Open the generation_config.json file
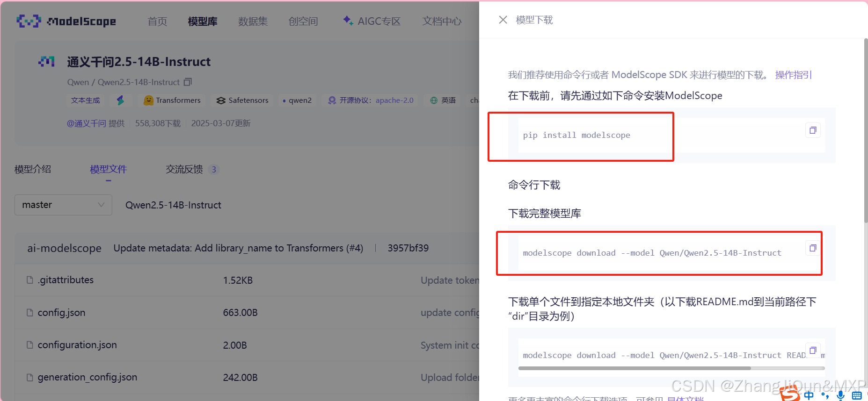The width and height of the screenshot is (868, 401). coord(88,377)
